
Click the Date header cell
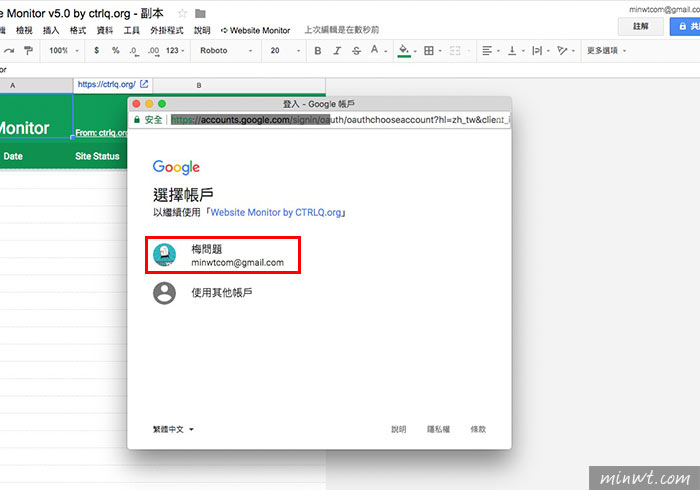tap(13, 156)
